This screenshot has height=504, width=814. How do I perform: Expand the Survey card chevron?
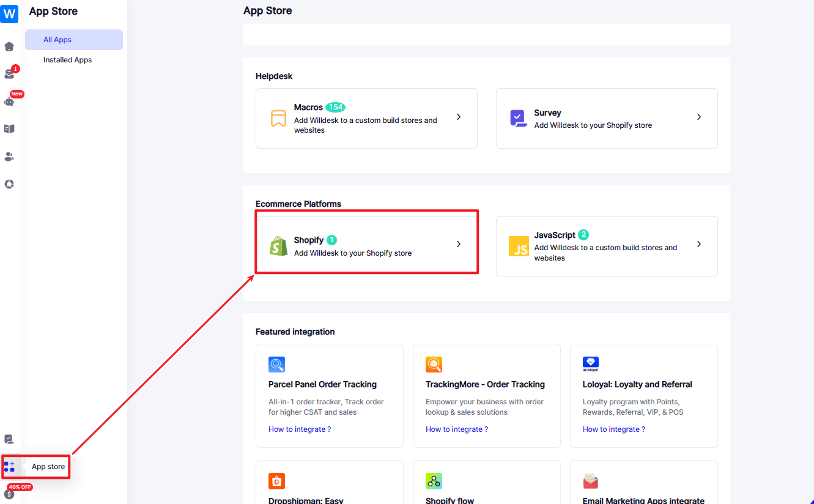click(699, 117)
